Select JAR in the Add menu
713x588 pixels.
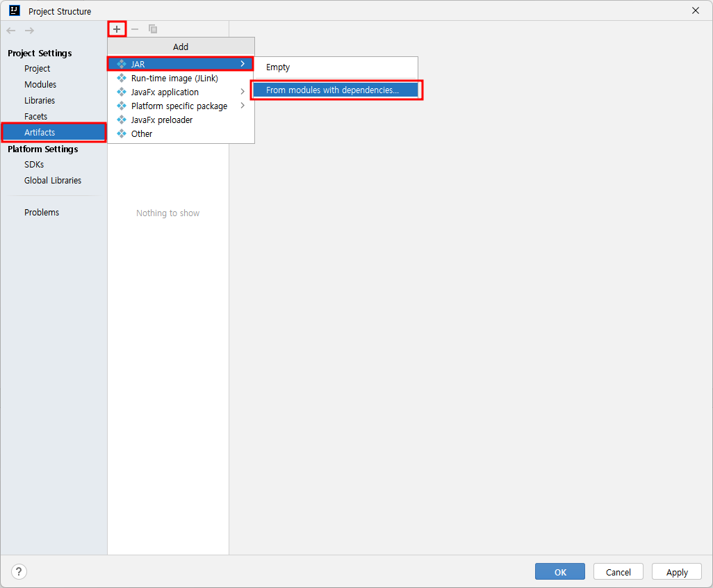[x=181, y=64]
